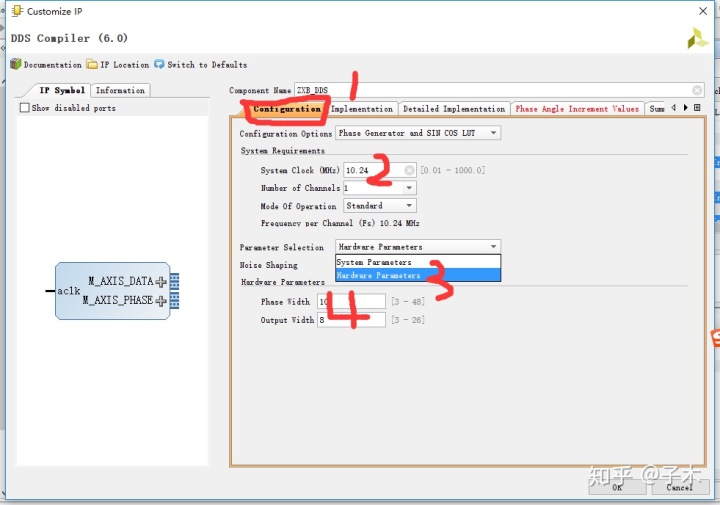Click Switch to Defaults icon
The width and height of the screenshot is (720, 505).
pyautogui.click(x=159, y=64)
